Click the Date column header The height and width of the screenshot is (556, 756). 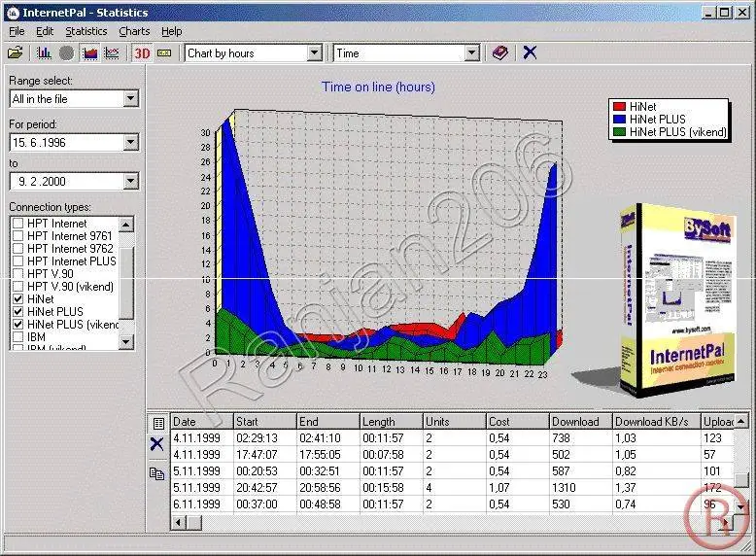202,422
